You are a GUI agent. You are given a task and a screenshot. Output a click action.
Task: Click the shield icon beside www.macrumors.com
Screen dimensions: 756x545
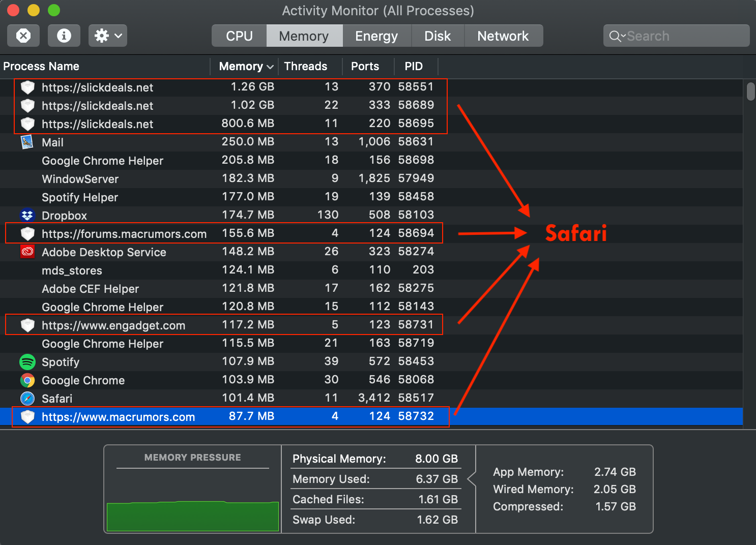tap(27, 417)
